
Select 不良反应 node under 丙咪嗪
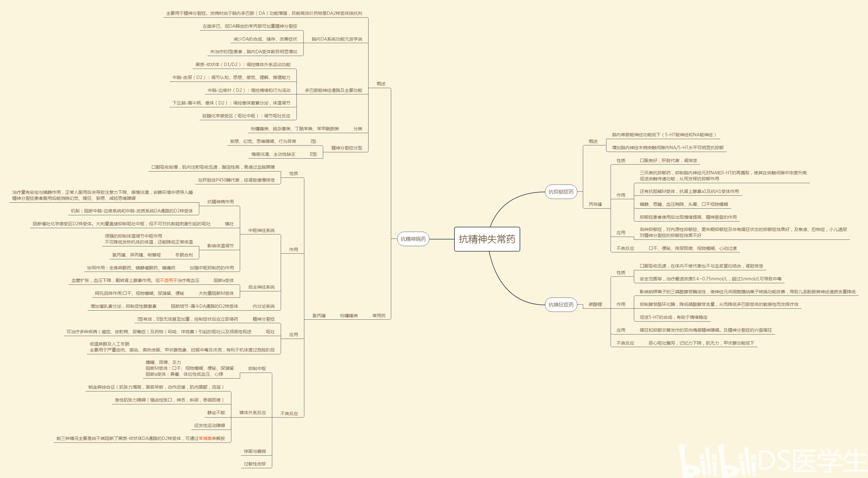pos(625,248)
